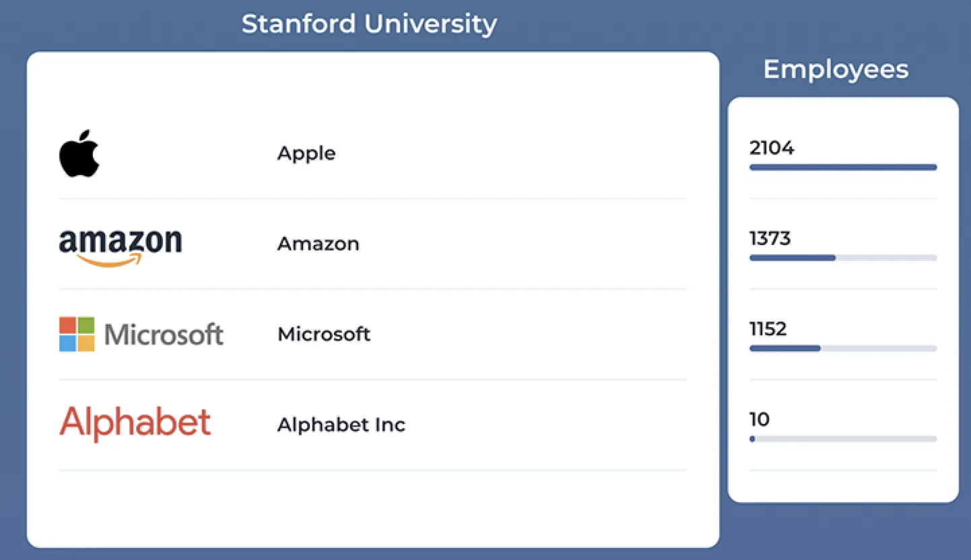Click the Amazon logo
Viewport: 971px width, 560px height.
point(121,246)
